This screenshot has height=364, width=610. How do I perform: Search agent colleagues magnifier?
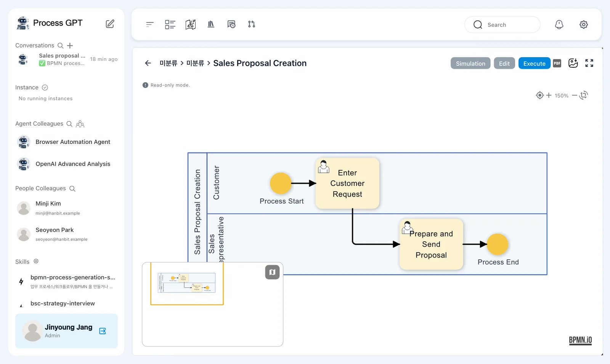tap(69, 124)
